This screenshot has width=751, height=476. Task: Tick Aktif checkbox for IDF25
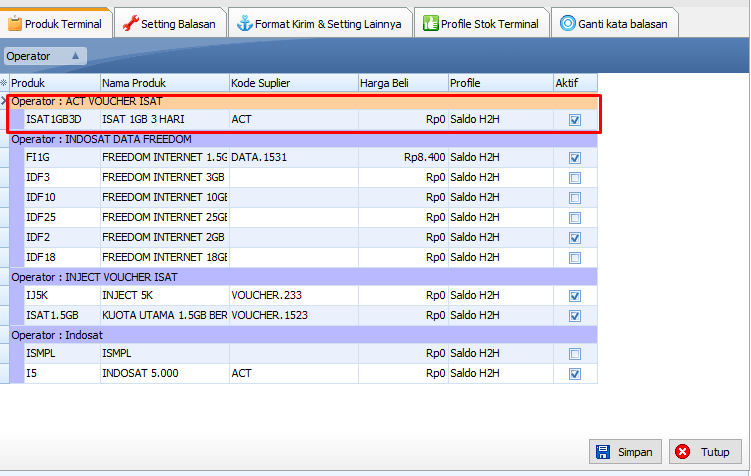[x=575, y=218]
